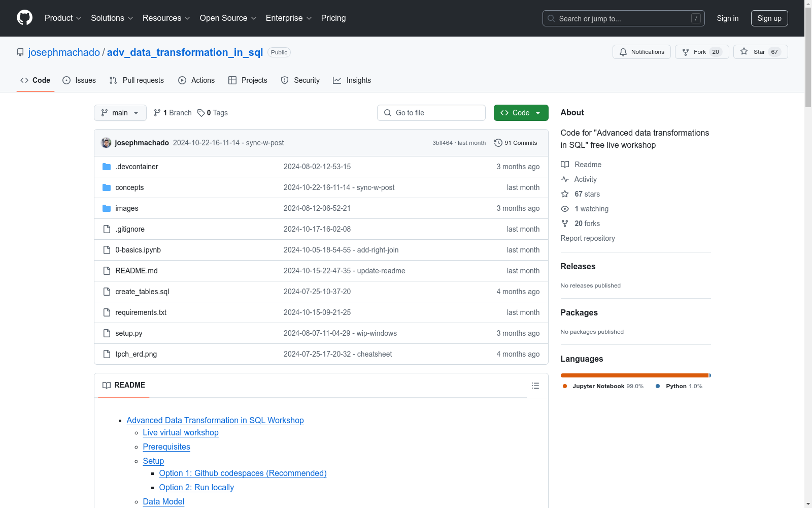Open the green Code dropdown
The width and height of the screenshot is (812, 508).
pos(521,113)
